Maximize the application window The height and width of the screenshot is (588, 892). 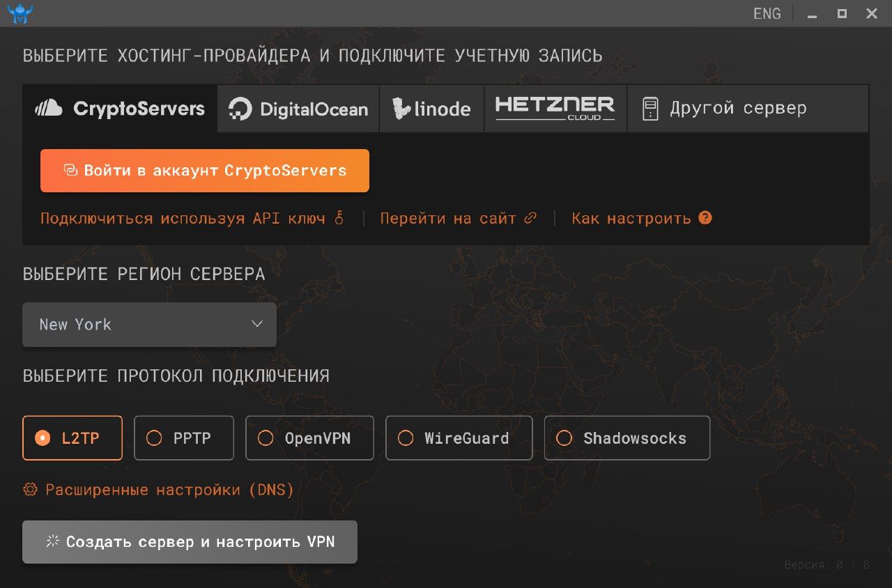[x=842, y=13]
